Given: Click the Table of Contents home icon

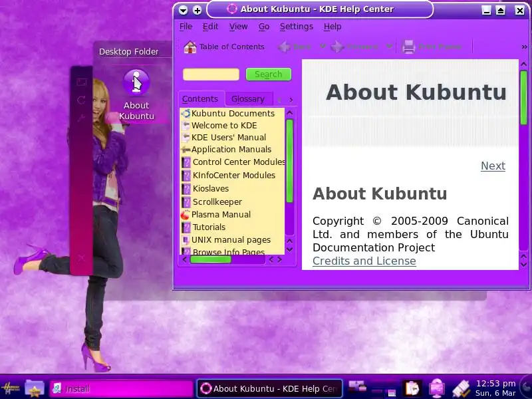Looking at the screenshot, I should (190, 47).
